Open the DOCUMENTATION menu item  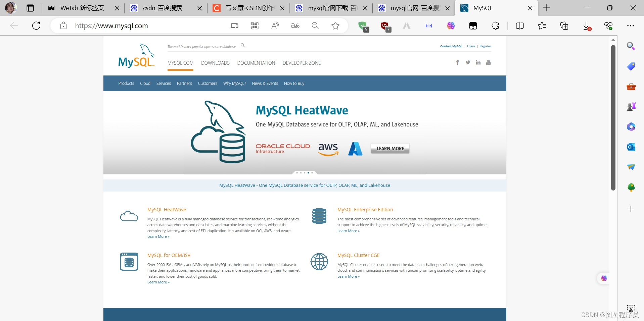256,63
